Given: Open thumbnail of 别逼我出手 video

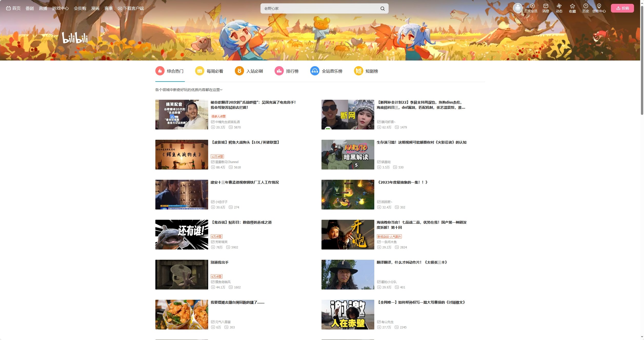Looking at the screenshot, I should (x=182, y=275).
